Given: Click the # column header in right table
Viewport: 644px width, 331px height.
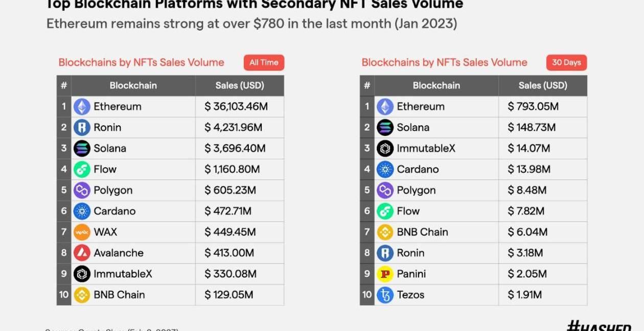Looking at the screenshot, I should pyautogui.click(x=367, y=86).
